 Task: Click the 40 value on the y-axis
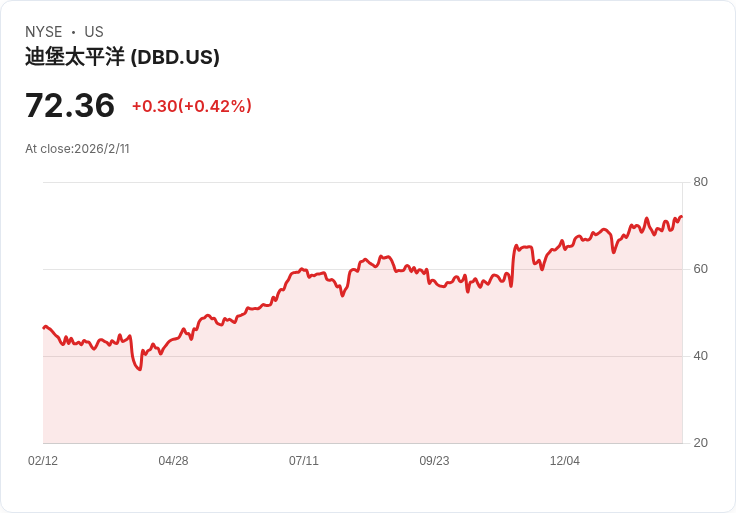click(x=700, y=356)
